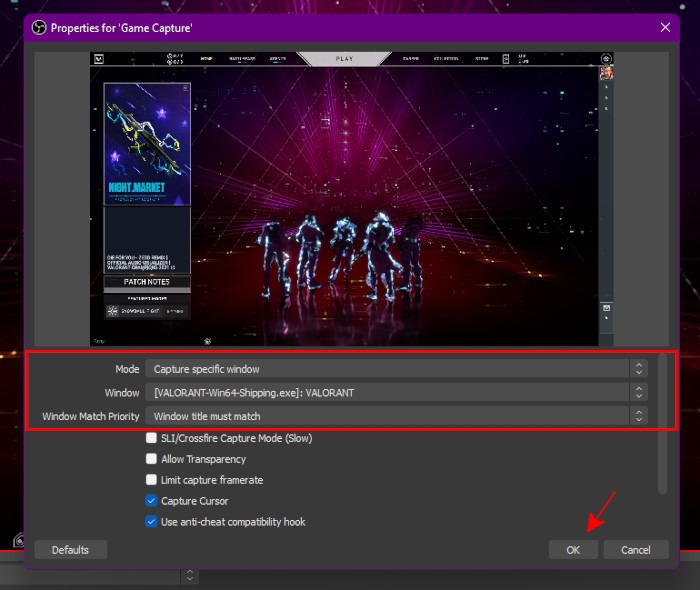Enable SLI/Crossfire Capture Mode checkbox
700x590 pixels.
(151, 438)
